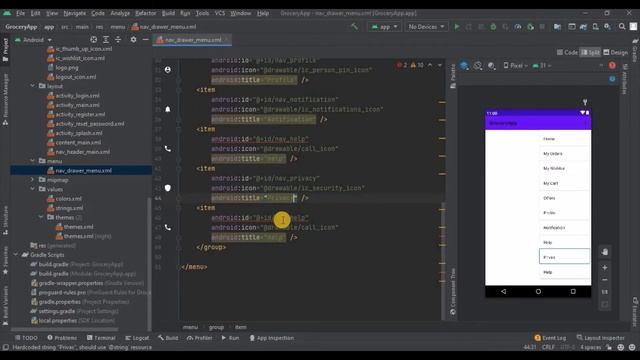
Task: Select opened file target icon in Project panel
Action: click(93, 40)
